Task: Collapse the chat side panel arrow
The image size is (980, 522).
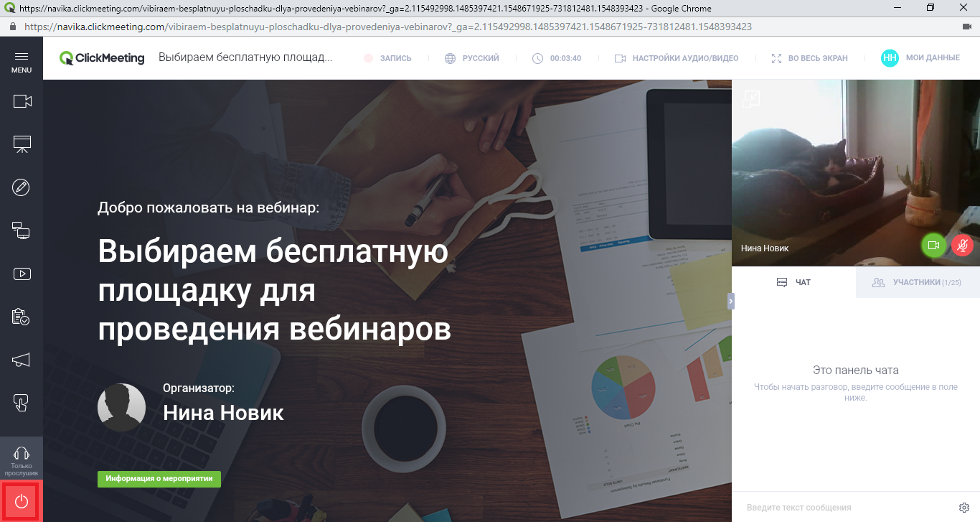Action: 731,302
